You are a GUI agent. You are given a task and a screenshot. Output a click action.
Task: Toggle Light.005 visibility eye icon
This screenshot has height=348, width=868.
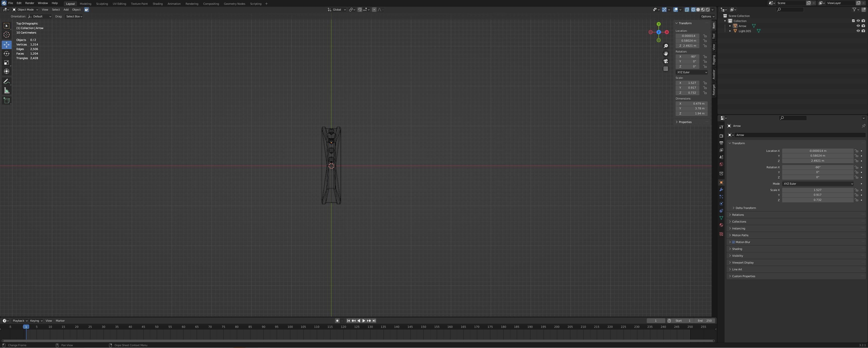[x=858, y=31]
